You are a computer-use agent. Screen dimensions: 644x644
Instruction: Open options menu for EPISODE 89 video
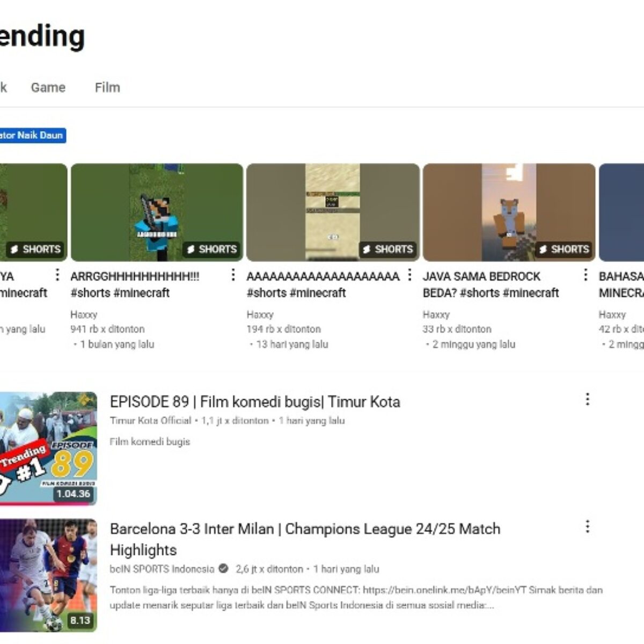587,399
